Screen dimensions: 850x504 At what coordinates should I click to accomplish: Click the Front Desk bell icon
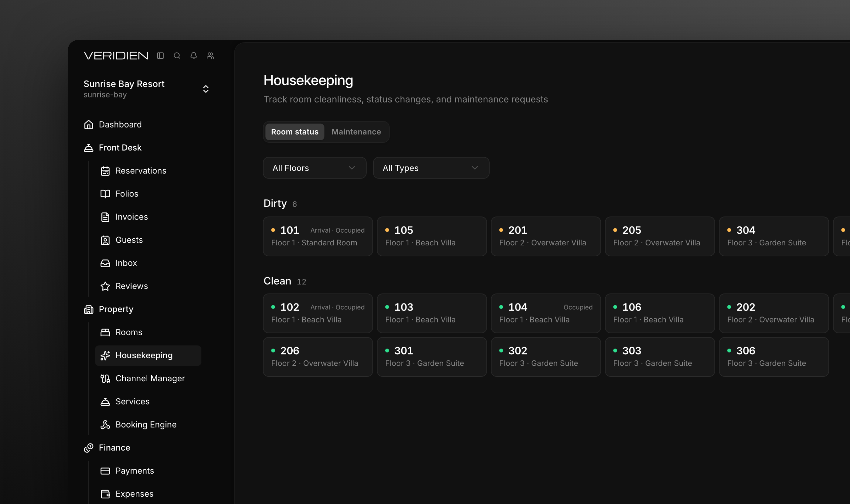[89, 148]
